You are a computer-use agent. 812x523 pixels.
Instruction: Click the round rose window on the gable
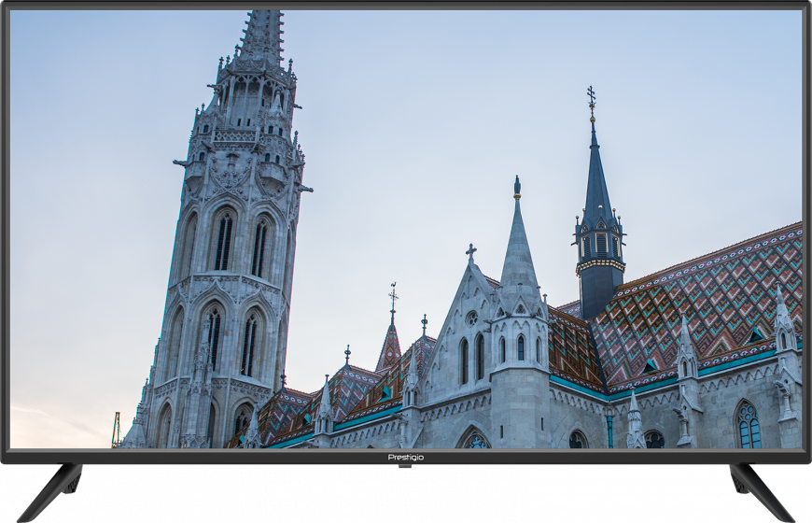click(471, 318)
